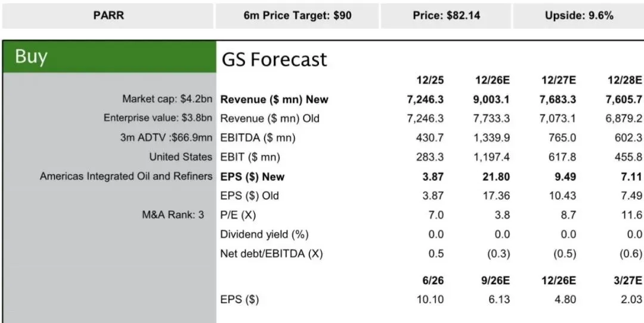Select the 11.6 P/E value
The width and height of the screenshot is (644, 323).
click(x=631, y=215)
